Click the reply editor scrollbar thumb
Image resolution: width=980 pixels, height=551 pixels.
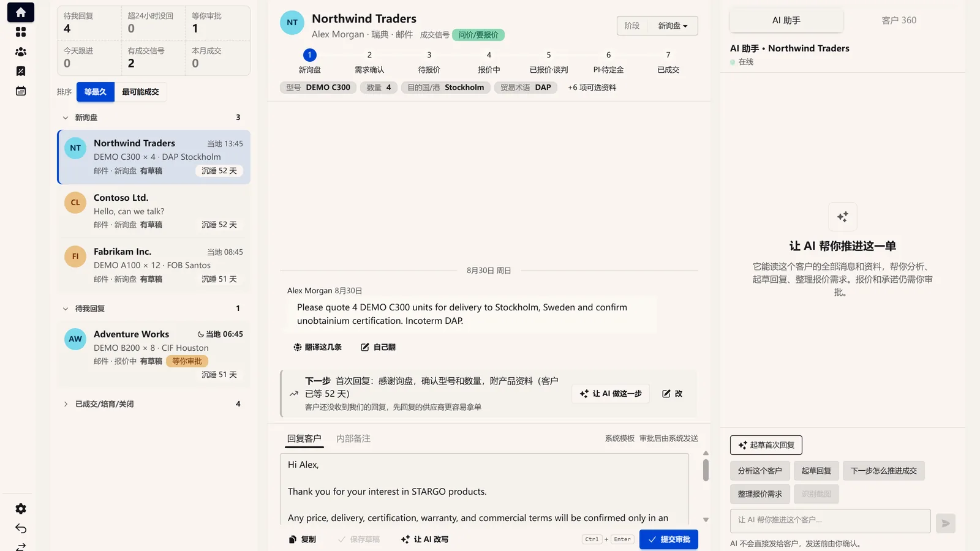coord(706,470)
